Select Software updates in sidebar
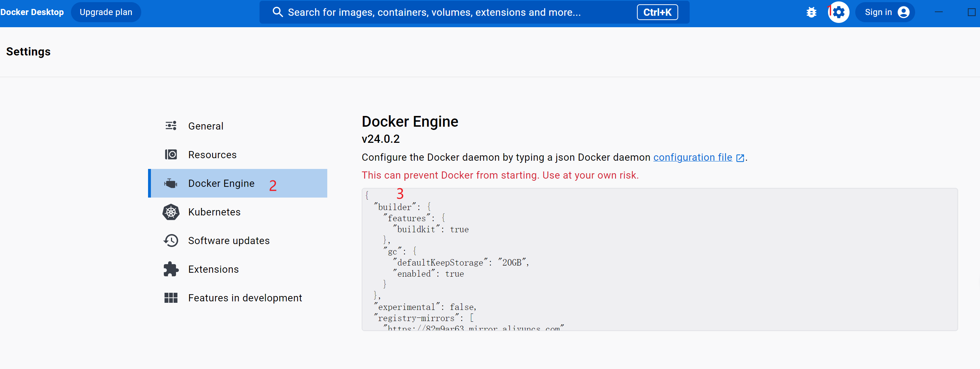 point(229,241)
